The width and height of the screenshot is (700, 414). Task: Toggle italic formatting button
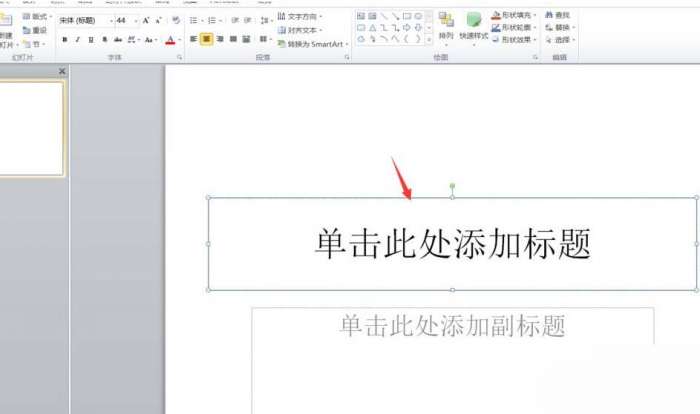click(78, 40)
